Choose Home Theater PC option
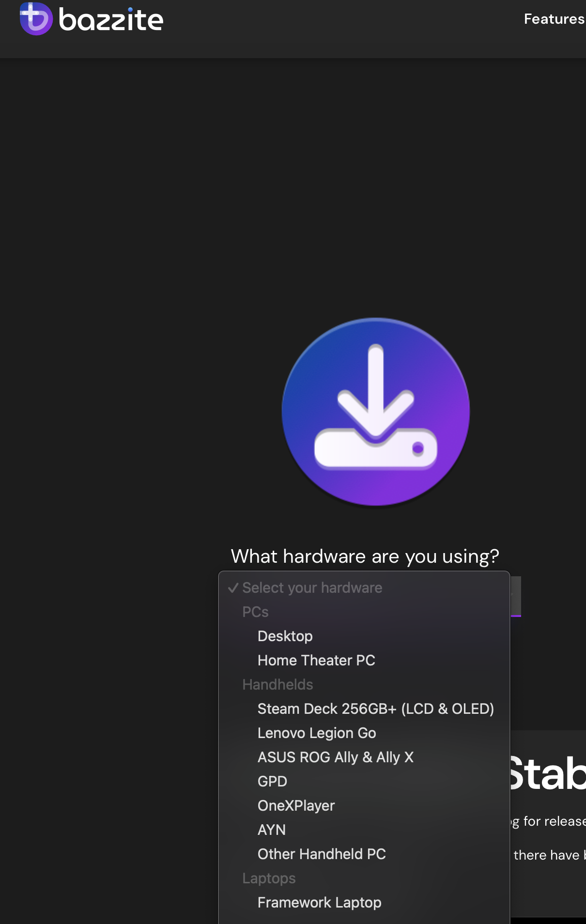Image resolution: width=586 pixels, height=924 pixels. pyautogui.click(x=364, y=660)
